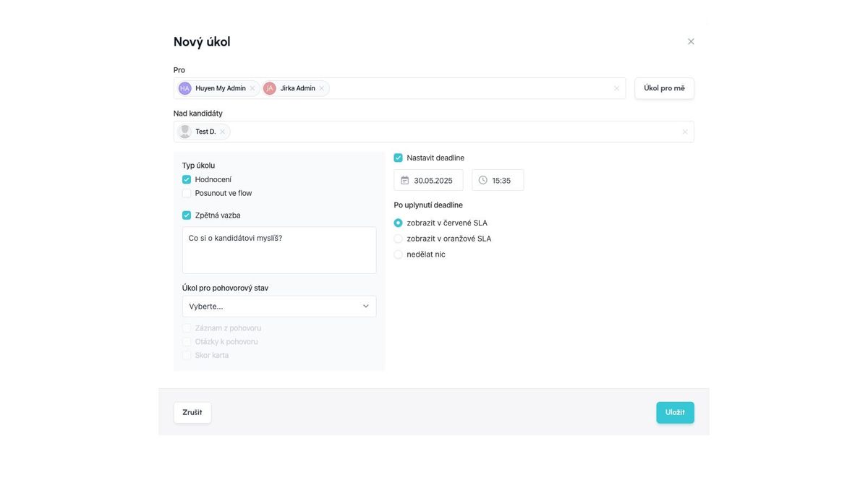Click the Po uplynutí deadline label

click(428, 205)
